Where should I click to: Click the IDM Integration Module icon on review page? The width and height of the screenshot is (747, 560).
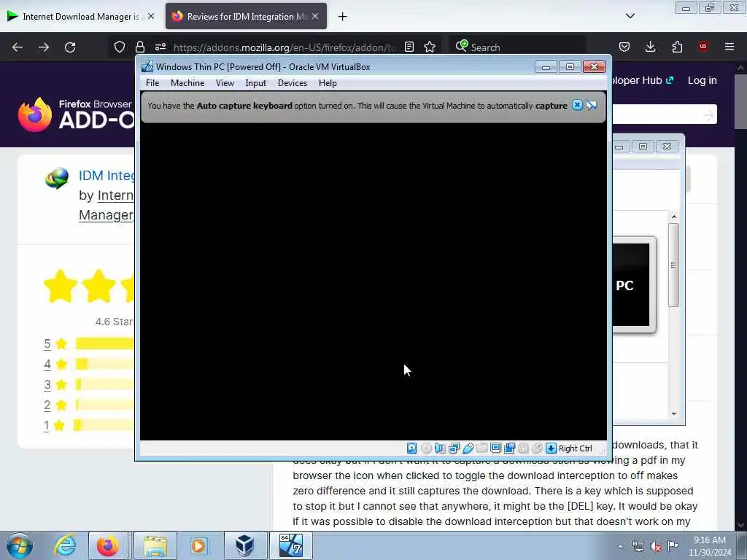point(57,178)
